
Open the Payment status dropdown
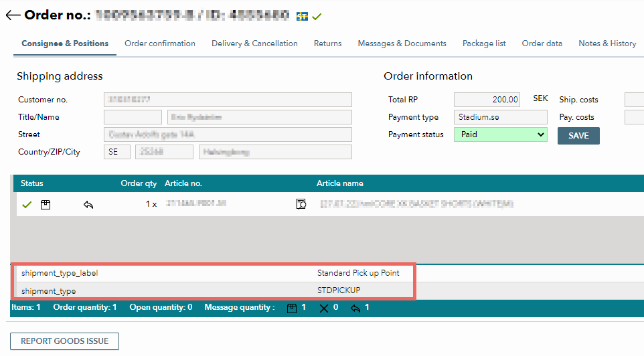tap(500, 135)
